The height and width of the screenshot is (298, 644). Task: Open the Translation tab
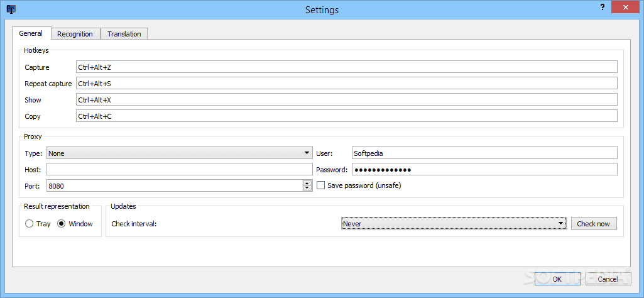[x=124, y=34]
